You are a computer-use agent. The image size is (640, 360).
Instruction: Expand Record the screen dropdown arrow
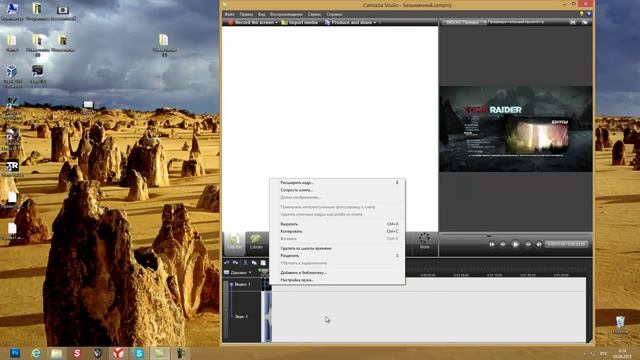(277, 22)
